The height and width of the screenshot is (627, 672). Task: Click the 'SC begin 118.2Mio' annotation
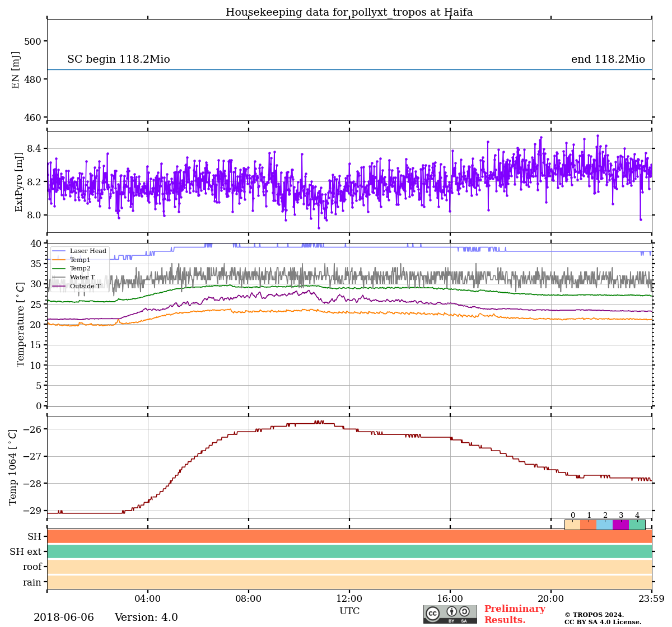[119, 59]
